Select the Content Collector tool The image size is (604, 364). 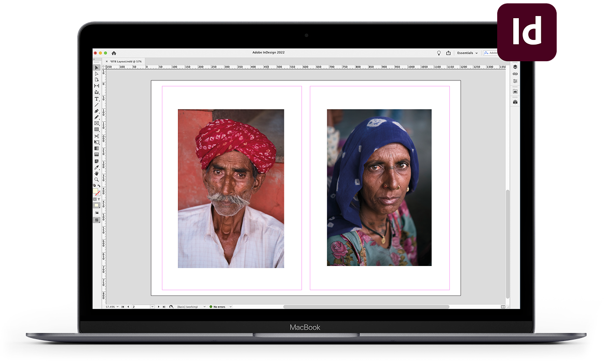(x=97, y=92)
